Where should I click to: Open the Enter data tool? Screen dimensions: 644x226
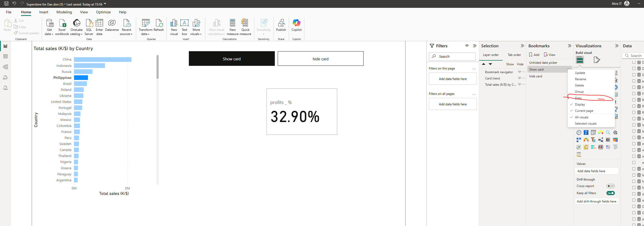point(99,27)
